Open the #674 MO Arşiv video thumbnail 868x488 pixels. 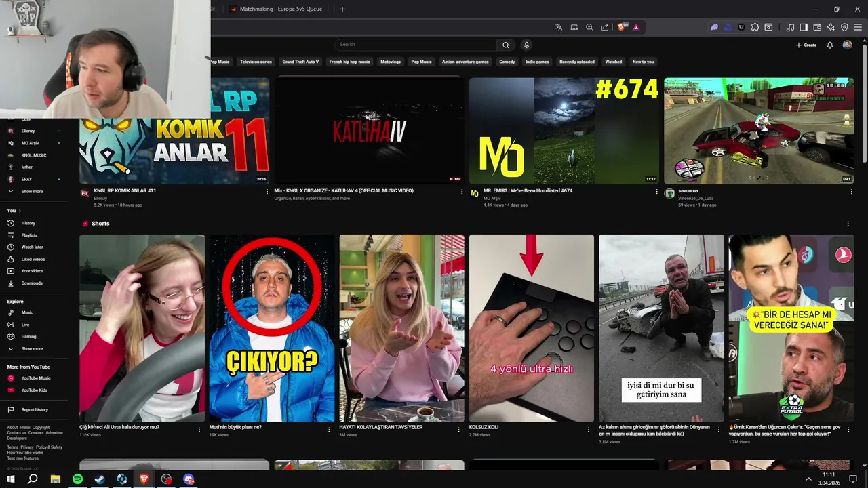(x=564, y=131)
